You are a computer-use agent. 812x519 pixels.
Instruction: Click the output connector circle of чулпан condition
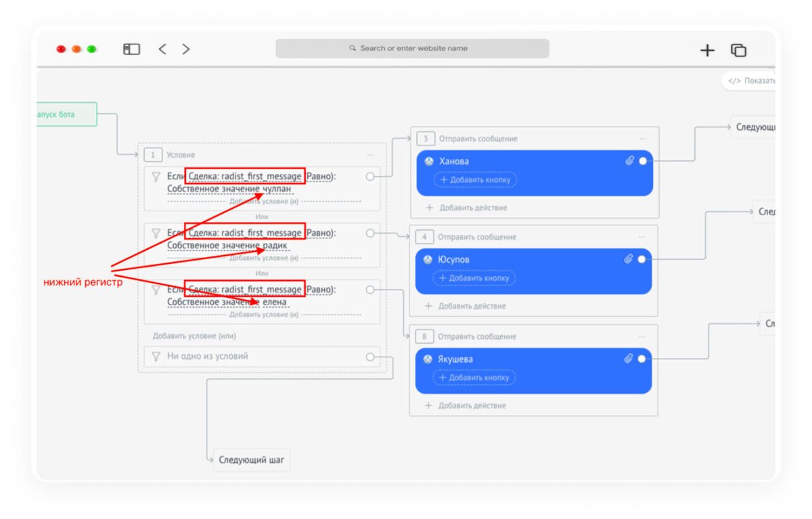[x=370, y=177]
